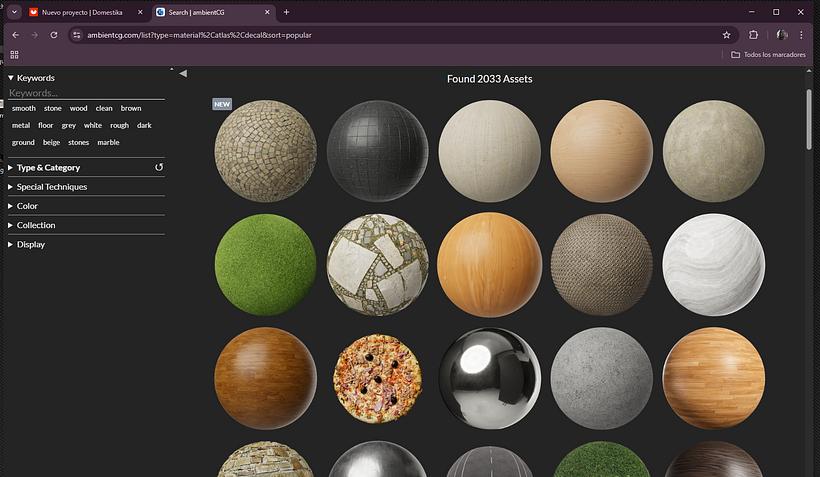
Task: Open the Chrome three-dot menu
Action: [801, 35]
